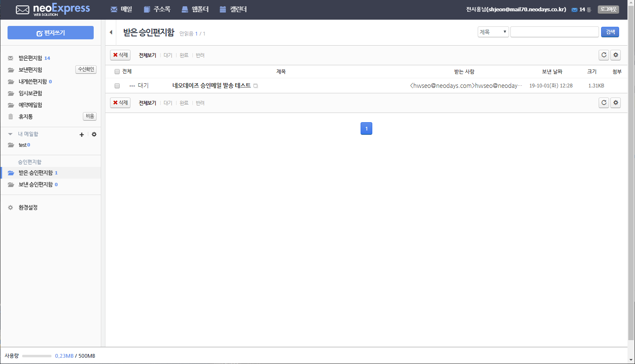
Task: Click the search text input field
Action: (x=555, y=32)
